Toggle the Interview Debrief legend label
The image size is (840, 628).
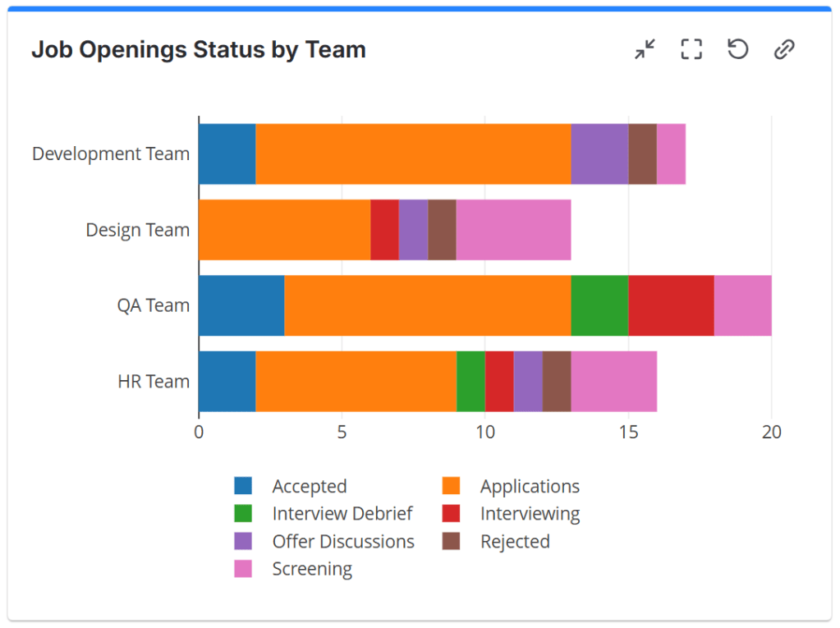[x=342, y=514]
